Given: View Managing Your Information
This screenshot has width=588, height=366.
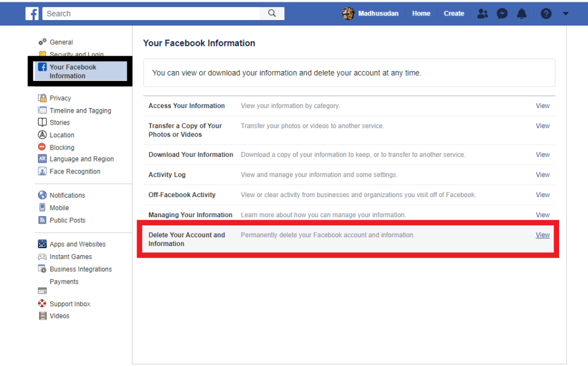Looking at the screenshot, I should coord(543,215).
